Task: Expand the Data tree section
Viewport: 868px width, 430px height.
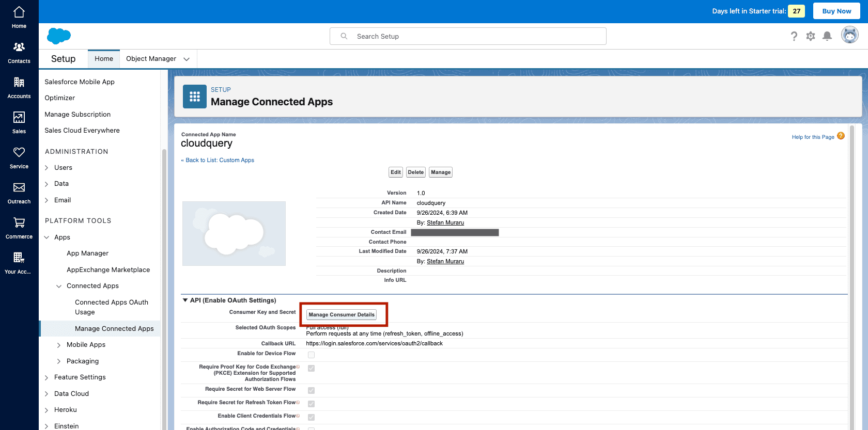Action: [47, 184]
